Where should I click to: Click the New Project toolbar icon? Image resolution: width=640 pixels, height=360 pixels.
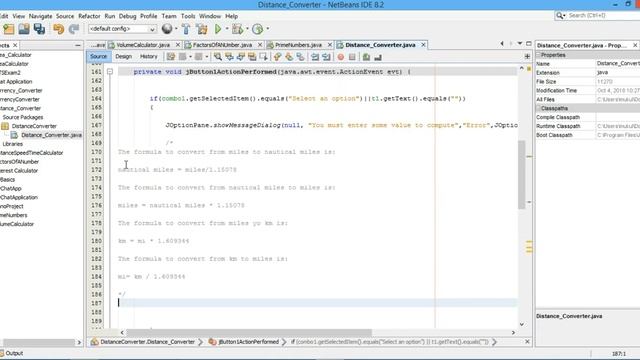coord(9,29)
